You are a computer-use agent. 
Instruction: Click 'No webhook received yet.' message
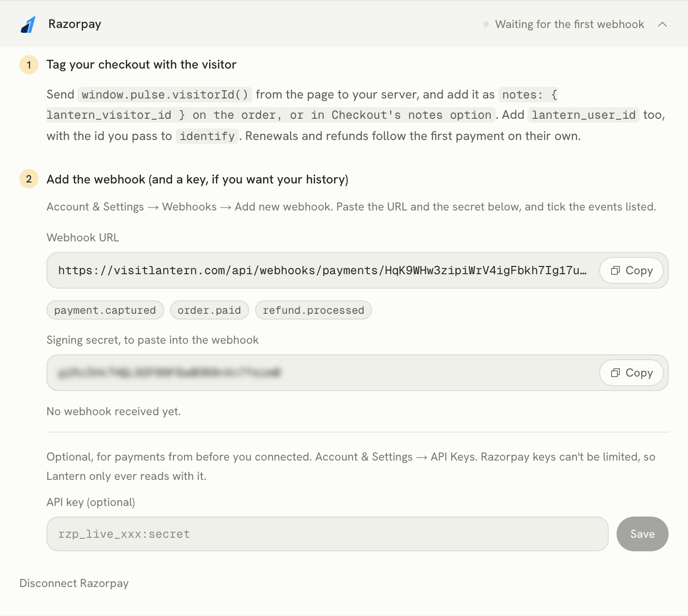(x=114, y=411)
